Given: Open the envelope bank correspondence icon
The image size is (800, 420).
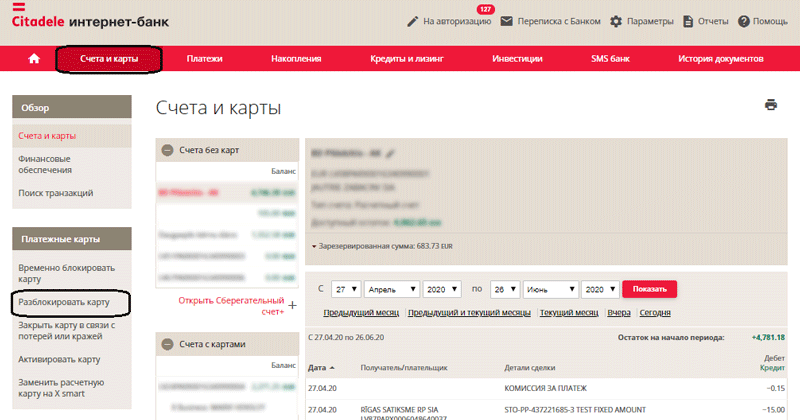Looking at the screenshot, I should click(506, 21).
